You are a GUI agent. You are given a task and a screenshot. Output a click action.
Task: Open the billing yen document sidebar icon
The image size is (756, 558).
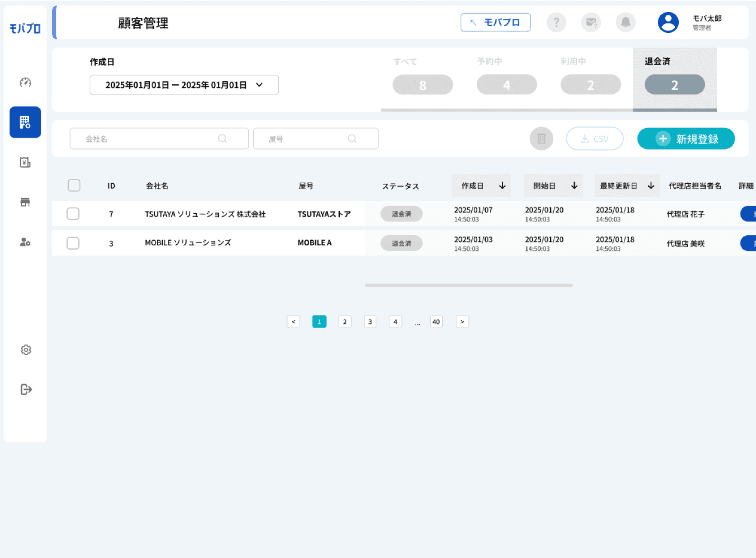25,162
